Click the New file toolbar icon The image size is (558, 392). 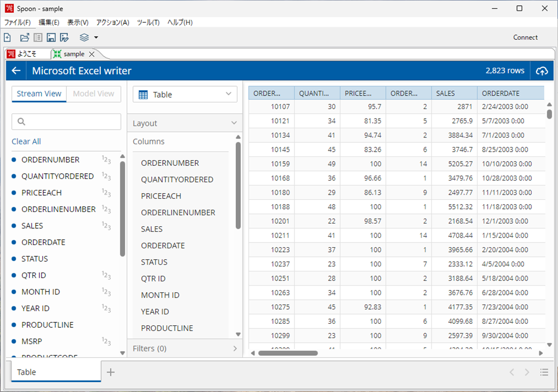[7, 37]
